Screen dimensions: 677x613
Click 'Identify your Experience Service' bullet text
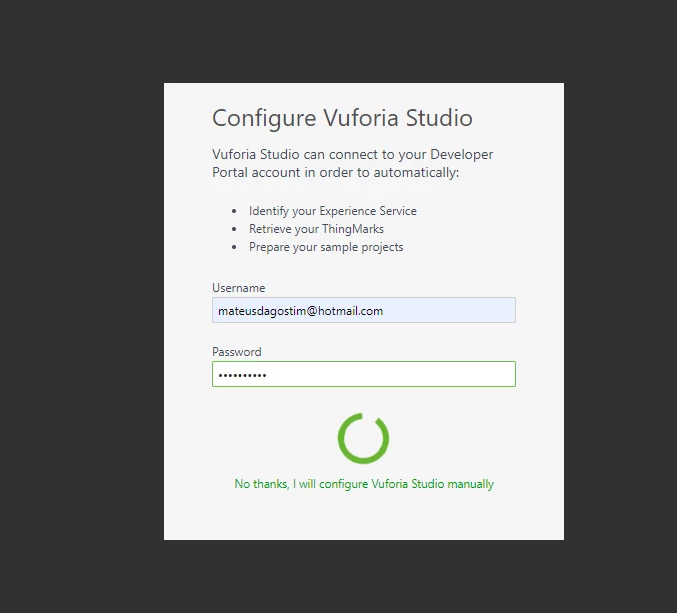coord(332,211)
